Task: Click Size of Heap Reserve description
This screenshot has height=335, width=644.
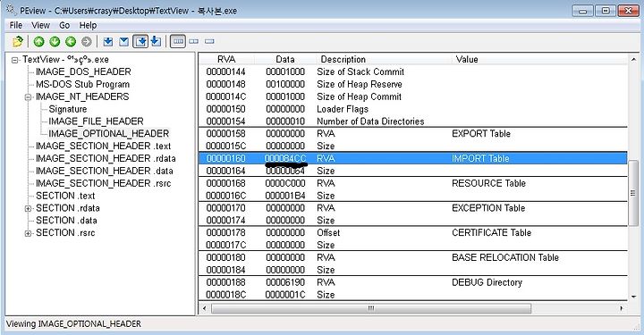Action: click(360, 85)
